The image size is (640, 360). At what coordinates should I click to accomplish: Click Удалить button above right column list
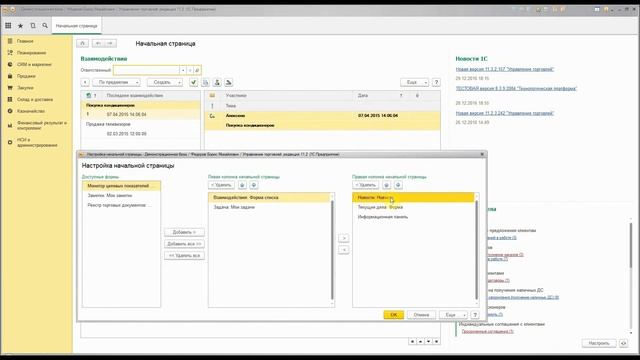click(366, 185)
